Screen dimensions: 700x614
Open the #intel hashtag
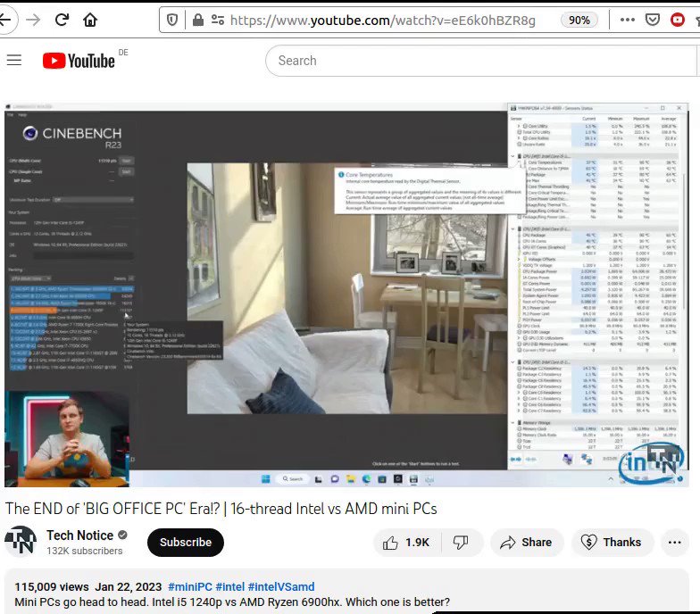(230, 586)
